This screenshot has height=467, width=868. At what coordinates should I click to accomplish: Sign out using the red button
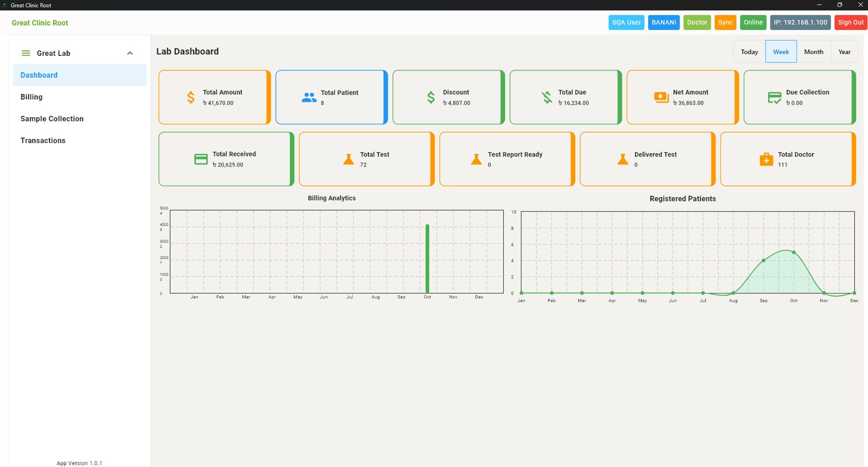click(x=851, y=22)
